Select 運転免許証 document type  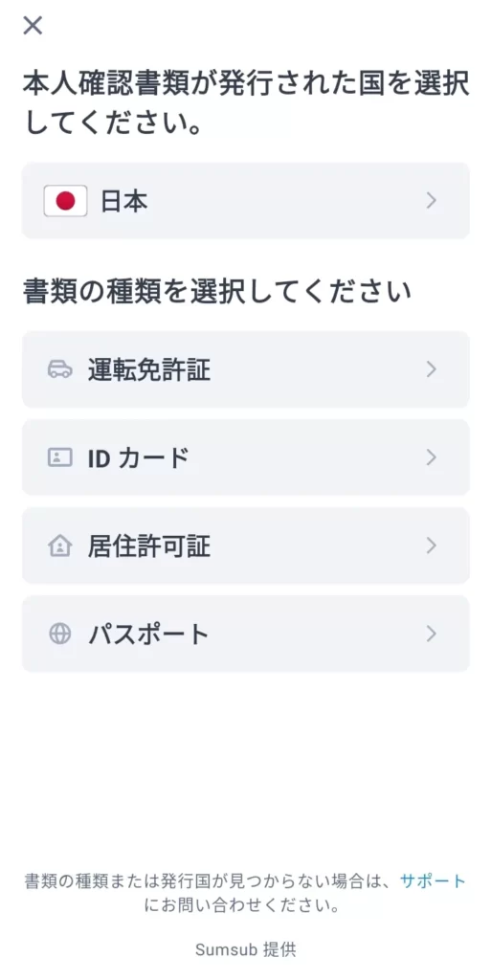point(245,369)
